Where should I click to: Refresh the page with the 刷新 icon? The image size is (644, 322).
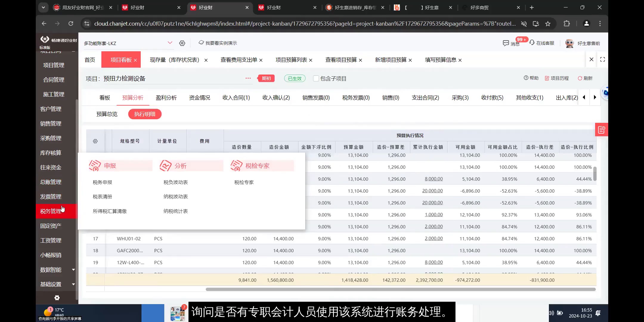[x=580, y=78]
